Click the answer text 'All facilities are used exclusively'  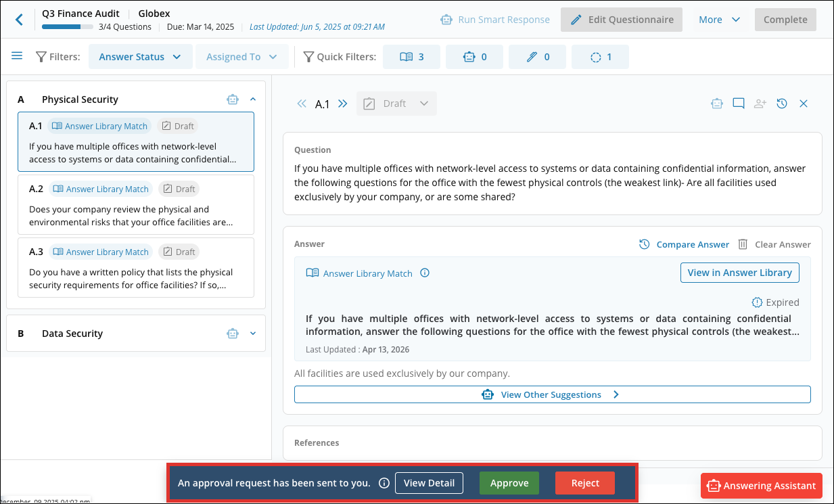[x=402, y=373]
